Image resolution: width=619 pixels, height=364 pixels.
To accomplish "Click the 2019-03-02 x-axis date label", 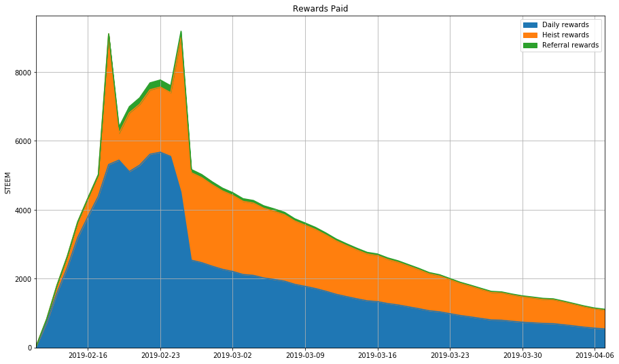I will point(232,355).
